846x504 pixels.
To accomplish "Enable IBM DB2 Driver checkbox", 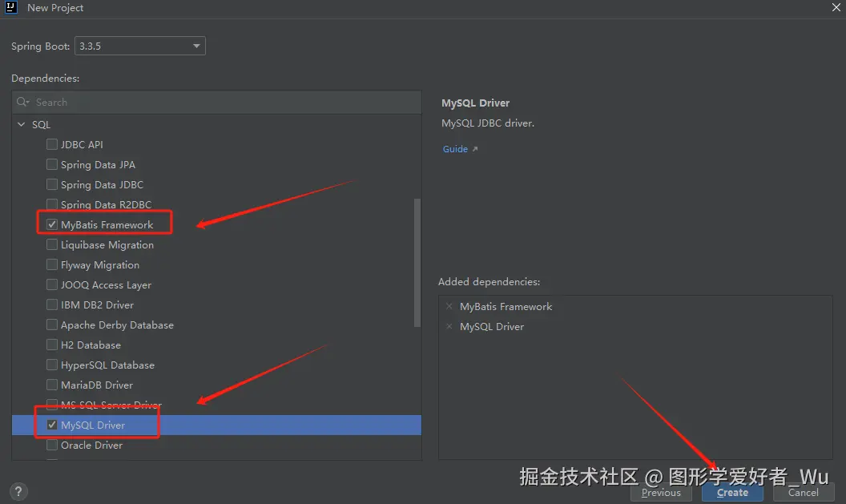I will 52,304.
